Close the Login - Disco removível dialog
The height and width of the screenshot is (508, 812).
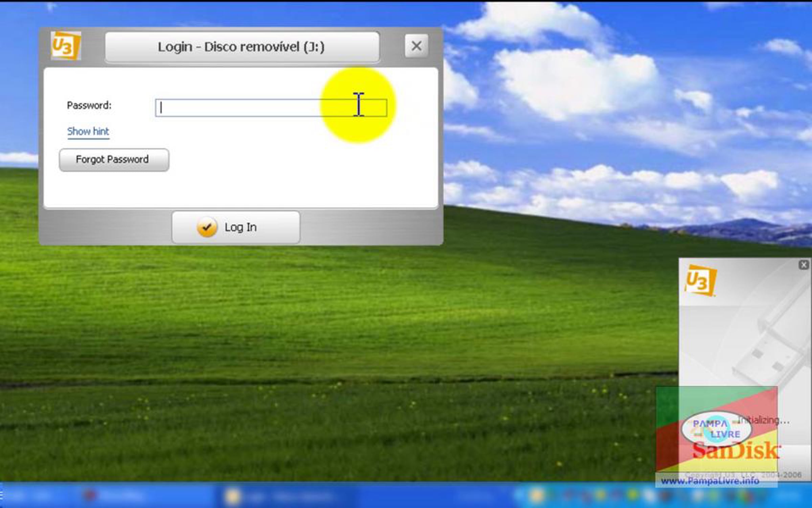416,46
